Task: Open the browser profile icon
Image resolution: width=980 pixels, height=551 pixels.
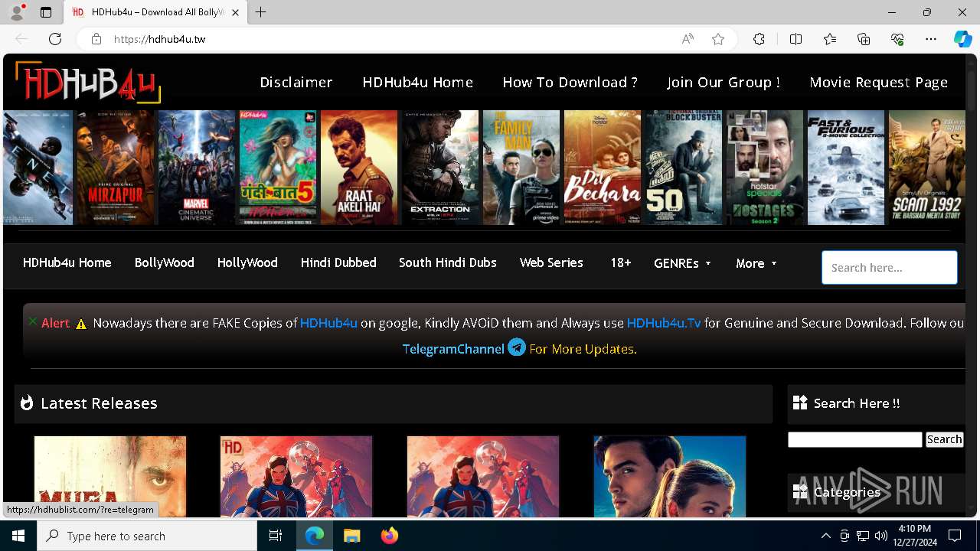Action: coord(17,12)
